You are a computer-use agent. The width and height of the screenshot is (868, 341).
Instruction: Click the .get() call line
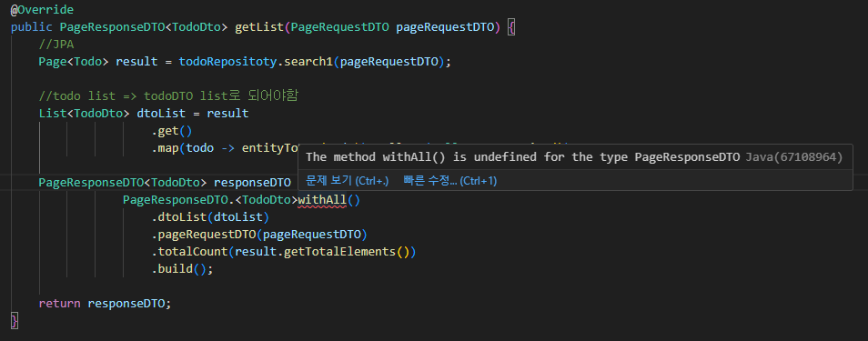[x=171, y=131]
